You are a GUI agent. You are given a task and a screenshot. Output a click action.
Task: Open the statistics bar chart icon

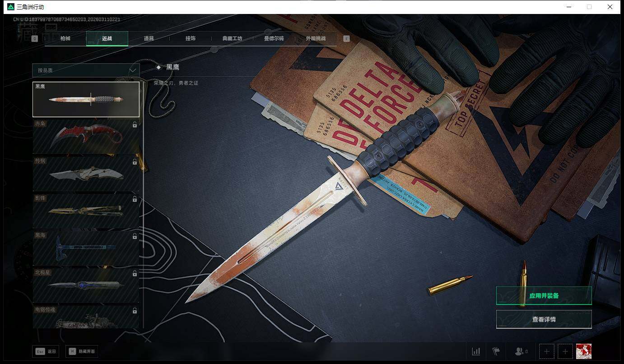click(476, 351)
